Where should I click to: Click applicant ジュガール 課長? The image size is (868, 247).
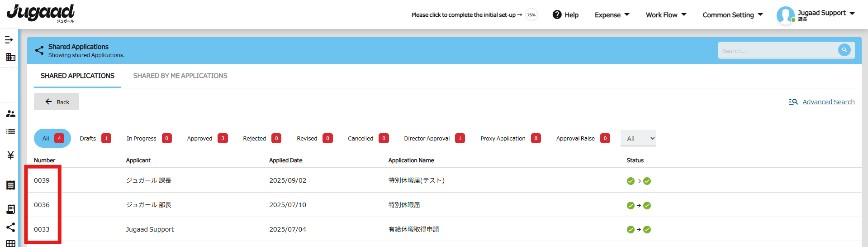click(x=149, y=180)
